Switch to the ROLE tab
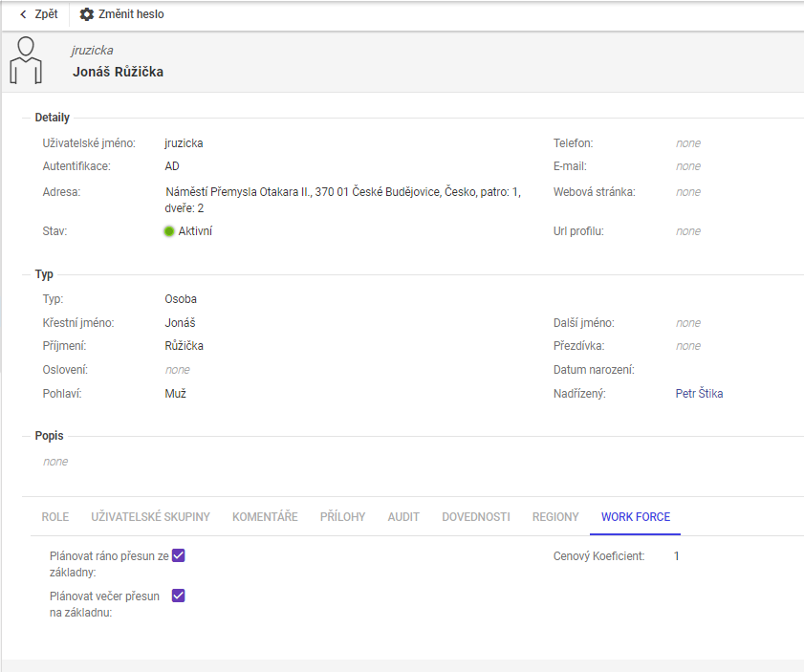Viewport: 804px width, 672px height. [x=54, y=516]
